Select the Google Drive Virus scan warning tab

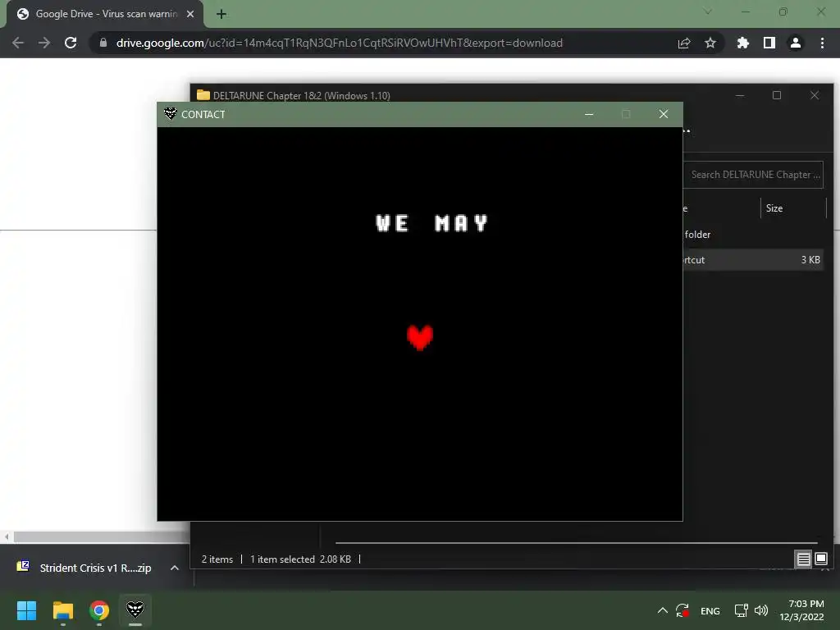click(105, 14)
